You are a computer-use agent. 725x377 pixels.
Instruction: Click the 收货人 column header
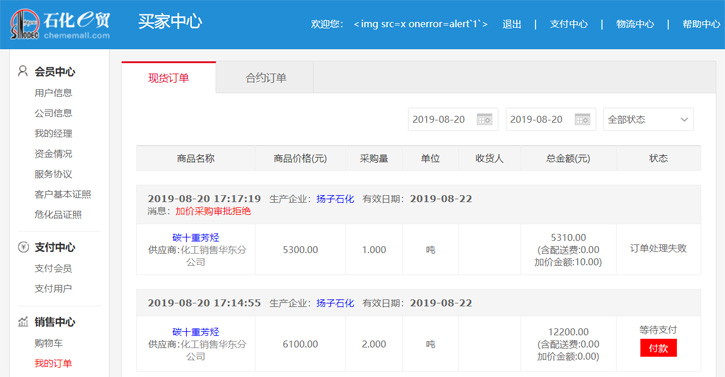[490, 159]
